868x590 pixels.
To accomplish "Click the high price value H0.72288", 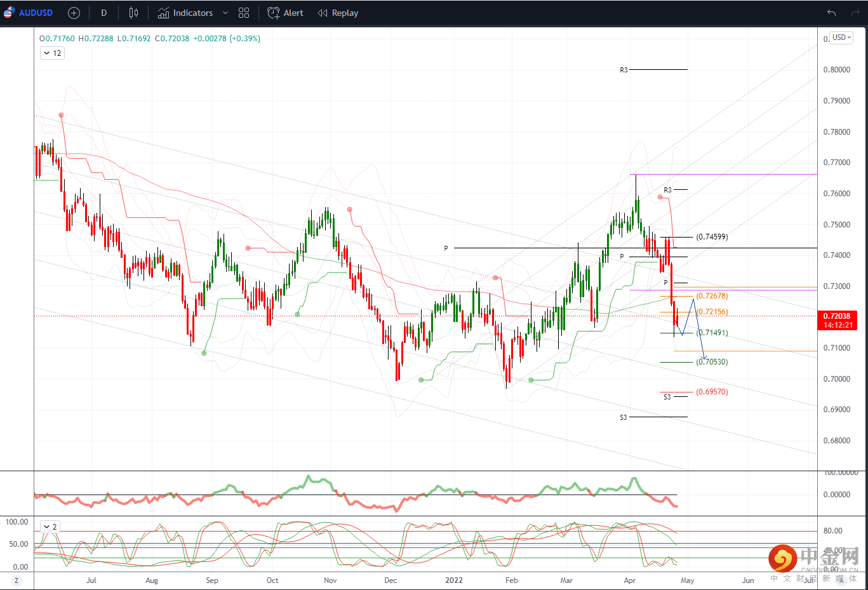I will pos(96,39).
